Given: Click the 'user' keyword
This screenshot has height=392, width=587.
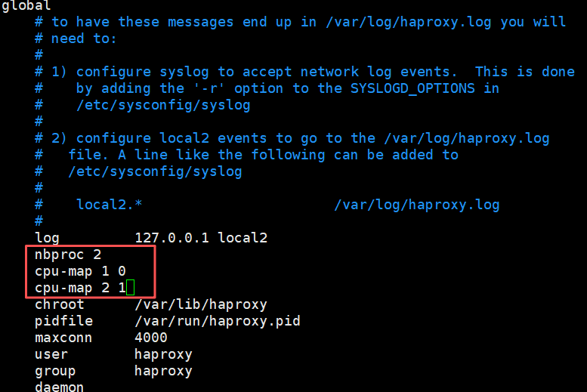Looking at the screenshot, I should point(51,354).
